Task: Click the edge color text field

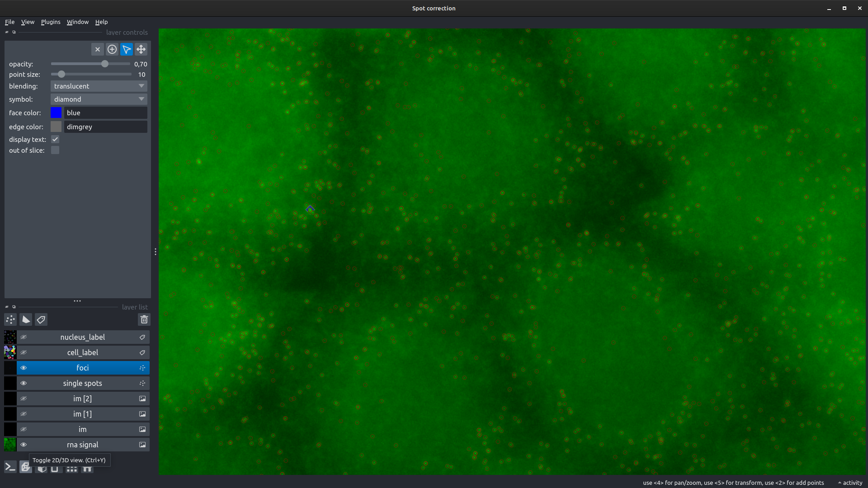Action: pos(106,127)
